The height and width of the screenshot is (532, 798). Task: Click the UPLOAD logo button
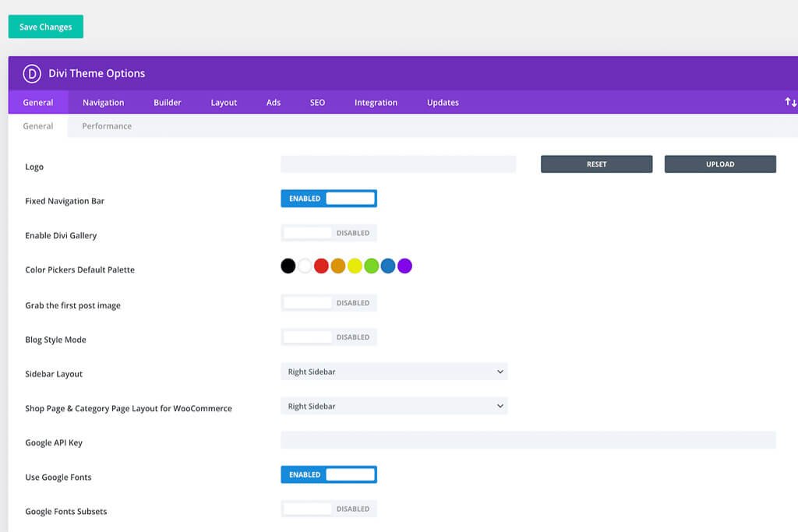(x=720, y=164)
